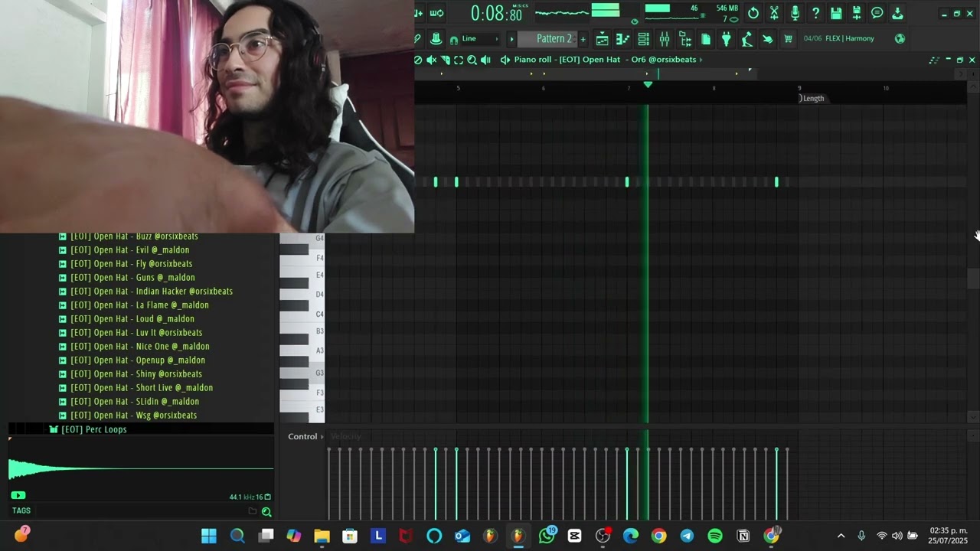980x551 pixels.
Task: Open the project picker icon
Action: point(705,39)
